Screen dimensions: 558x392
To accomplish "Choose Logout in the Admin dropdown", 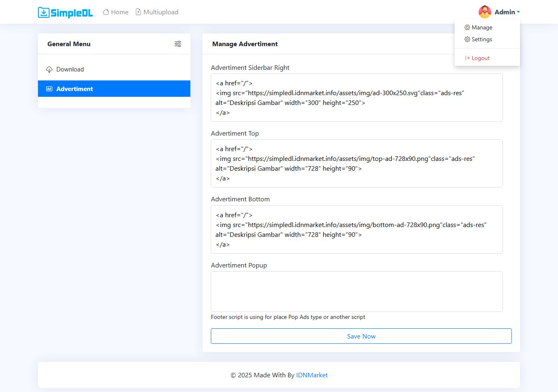I will pos(480,58).
